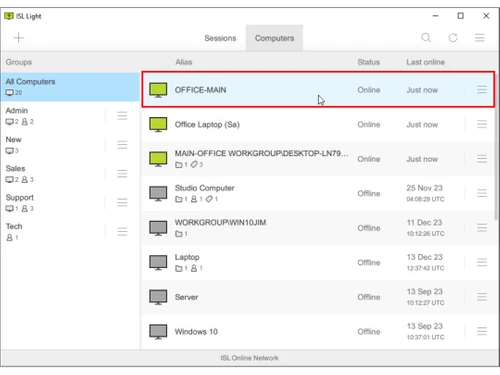
Task: Open the Admin group options menu
Action: [122, 116]
